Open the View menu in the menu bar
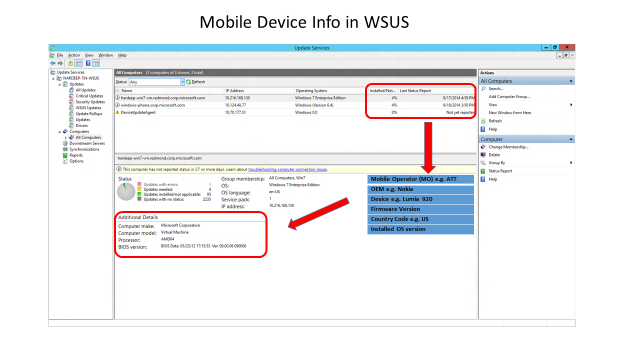Screen dimensions: 640x360 coord(89,55)
